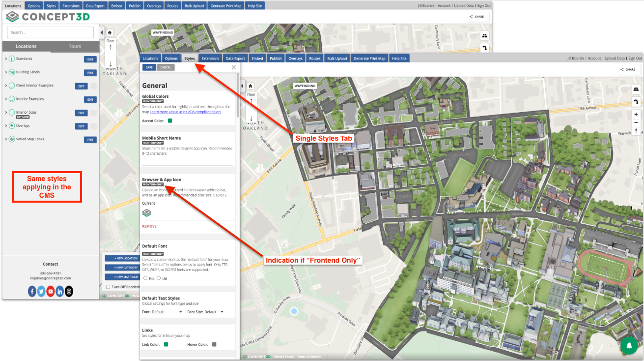
Task: Click the + New Category button
Action: [x=121, y=268]
